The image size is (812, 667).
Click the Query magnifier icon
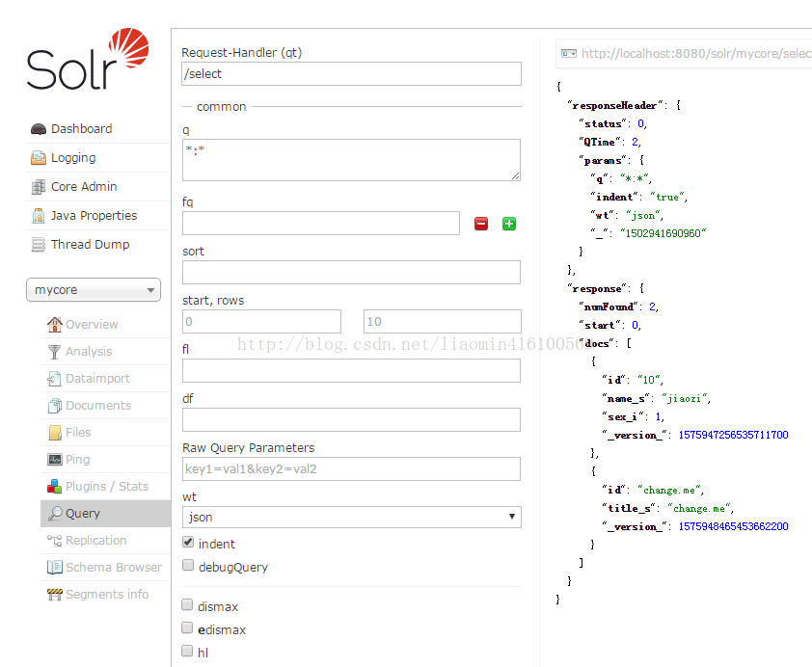tap(55, 514)
